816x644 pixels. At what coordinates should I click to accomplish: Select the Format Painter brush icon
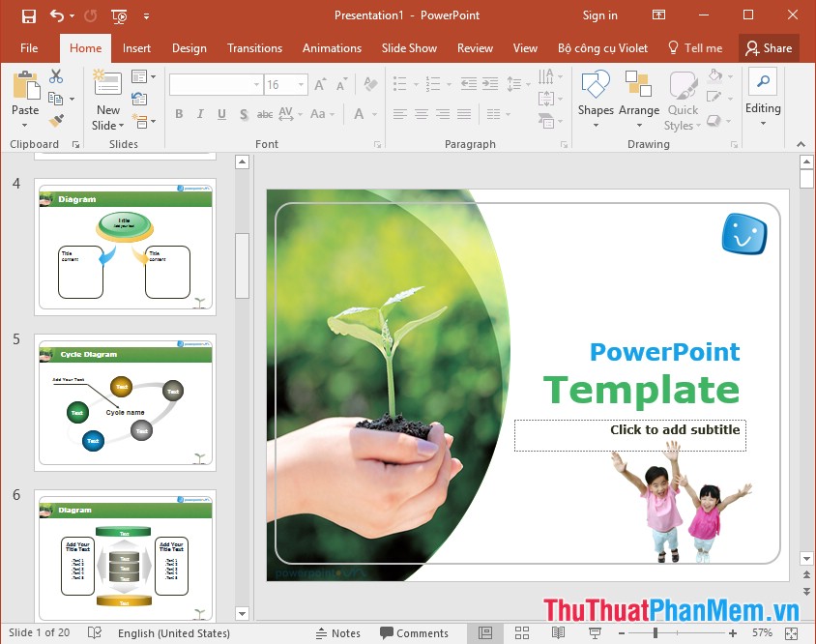click(56, 121)
